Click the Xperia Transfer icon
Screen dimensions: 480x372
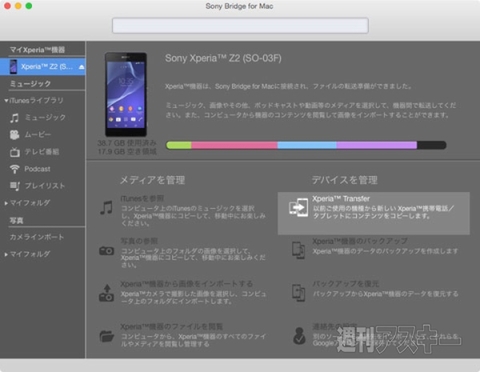pyautogui.click(x=299, y=207)
